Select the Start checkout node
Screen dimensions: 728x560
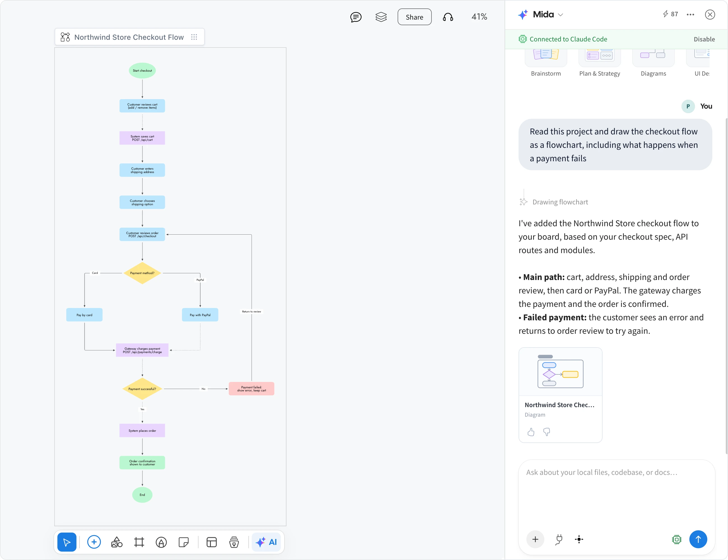pos(142,71)
